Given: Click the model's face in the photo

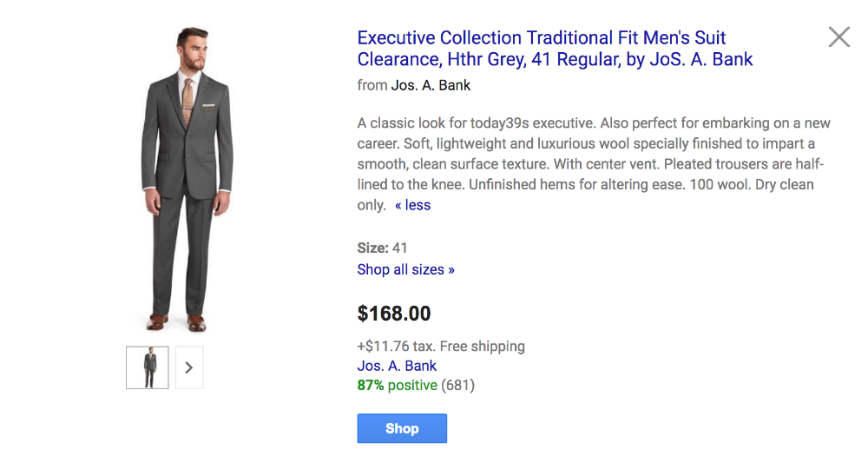Looking at the screenshot, I should coord(191,52).
